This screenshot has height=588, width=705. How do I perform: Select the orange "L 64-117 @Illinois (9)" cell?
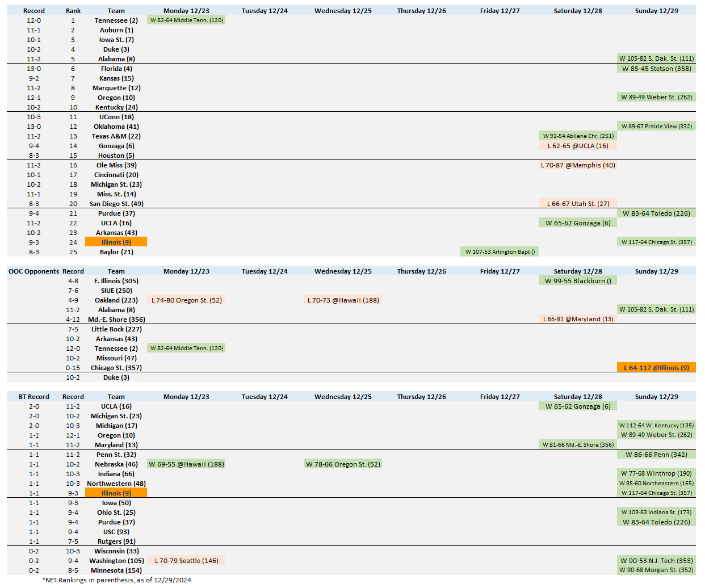coord(656,368)
